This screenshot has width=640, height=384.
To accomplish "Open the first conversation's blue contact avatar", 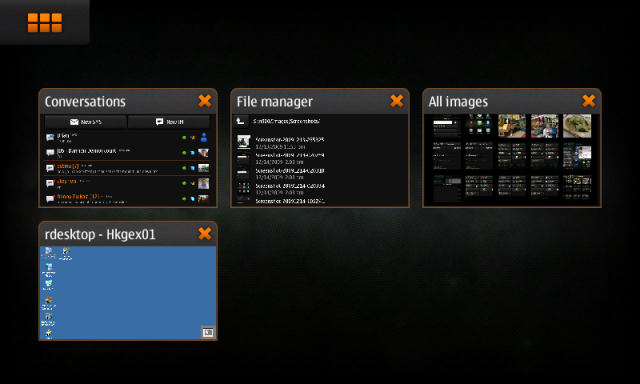I will point(204,138).
